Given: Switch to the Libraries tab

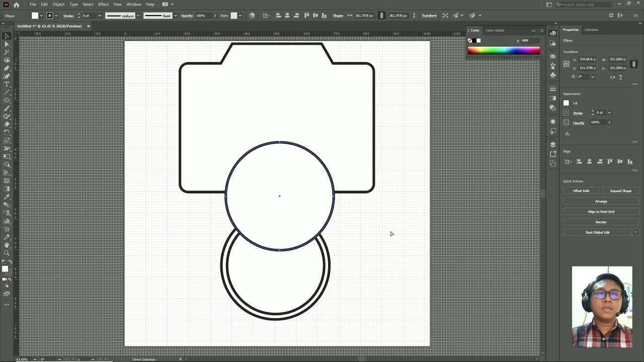Looking at the screenshot, I should 592,30.
